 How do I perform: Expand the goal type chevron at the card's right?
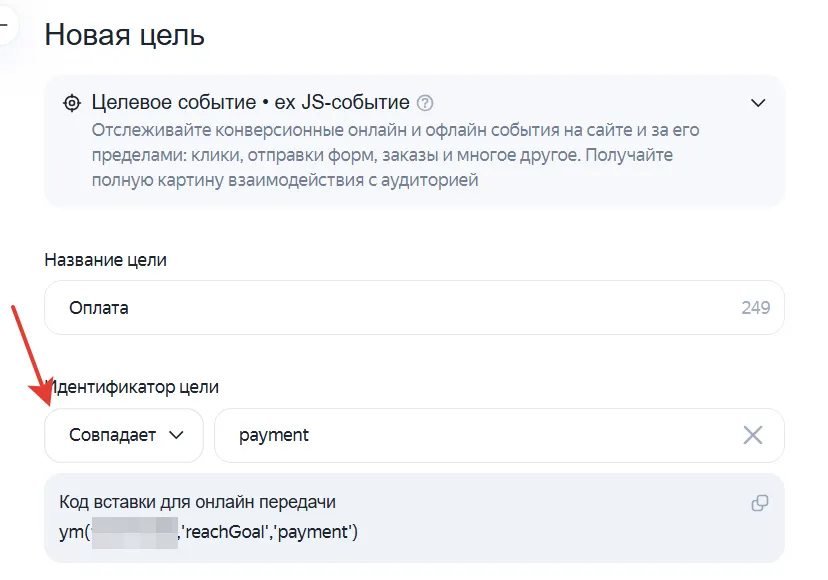(758, 103)
